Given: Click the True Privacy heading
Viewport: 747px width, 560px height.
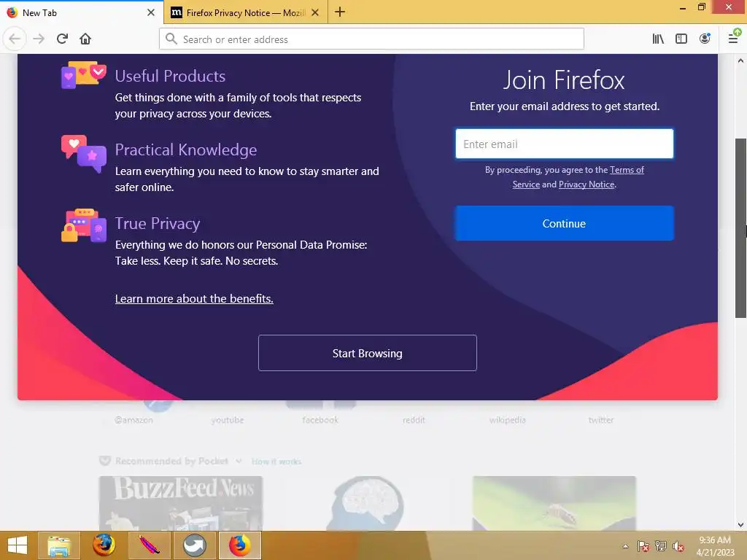Looking at the screenshot, I should click(x=158, y=224).
